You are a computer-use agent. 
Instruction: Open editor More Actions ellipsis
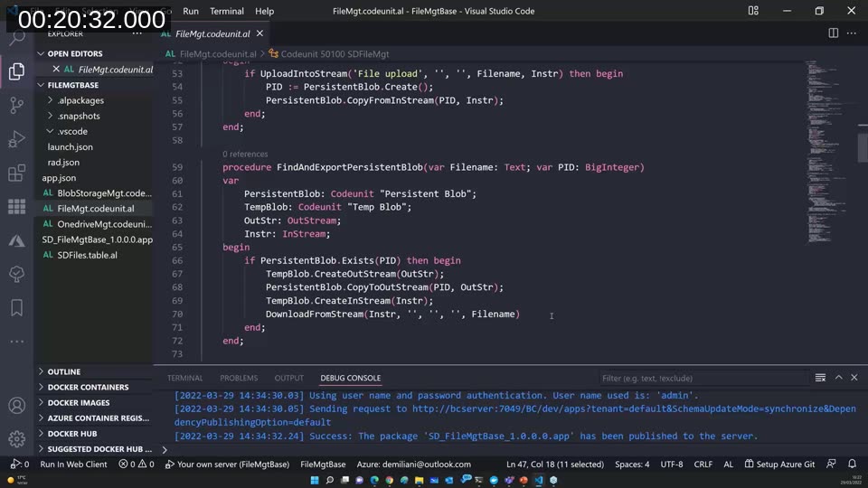tap(852, 33)
